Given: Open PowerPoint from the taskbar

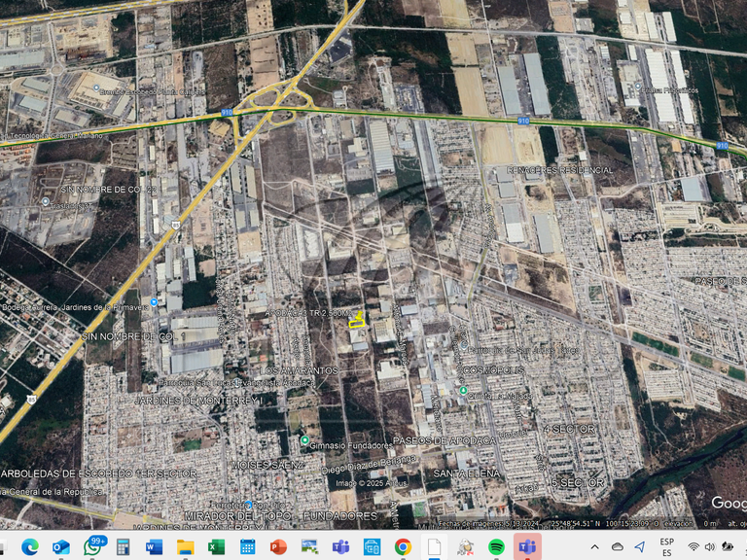Looking at the screenshot, I should point(278,546).
